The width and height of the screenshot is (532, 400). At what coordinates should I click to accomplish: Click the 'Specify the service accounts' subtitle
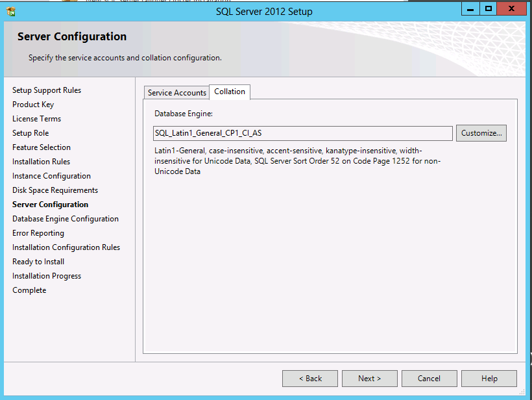(x=125, y=58)
